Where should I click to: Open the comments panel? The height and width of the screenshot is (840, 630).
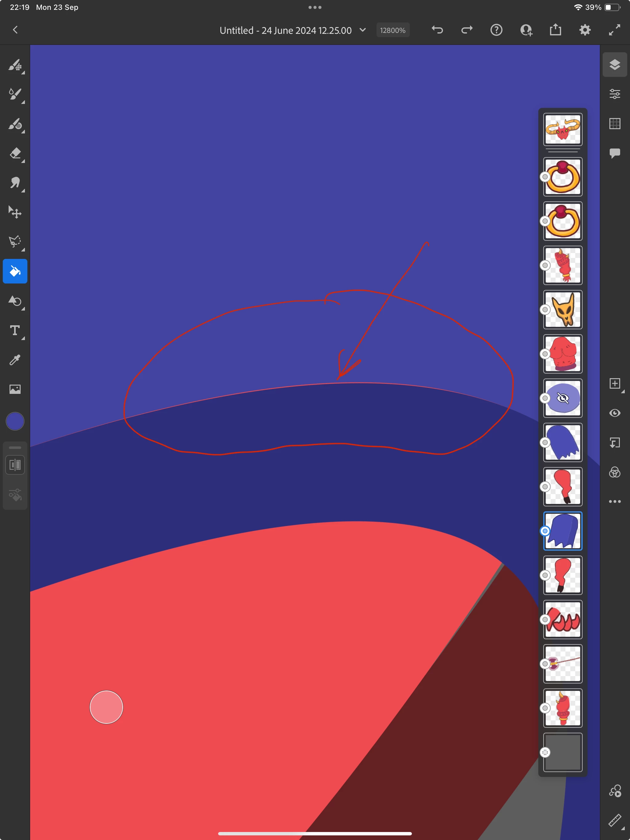(x=614, y=153)
